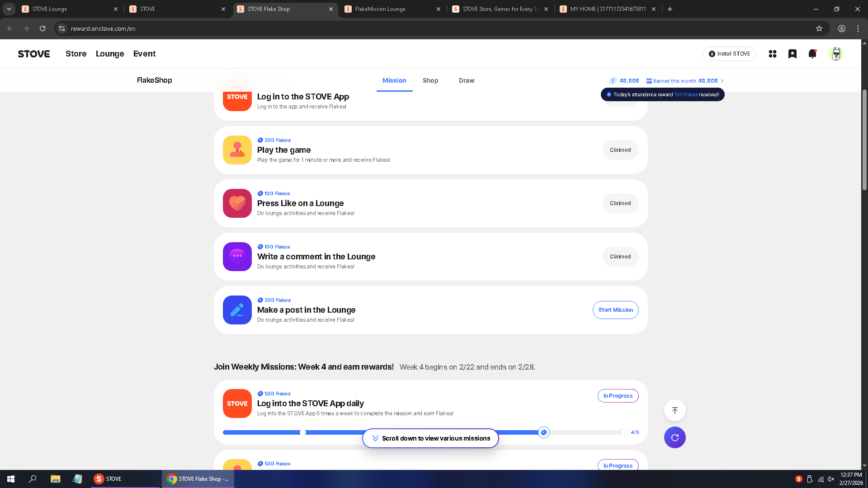Open STOVE app from Windows taskbar

108,479
